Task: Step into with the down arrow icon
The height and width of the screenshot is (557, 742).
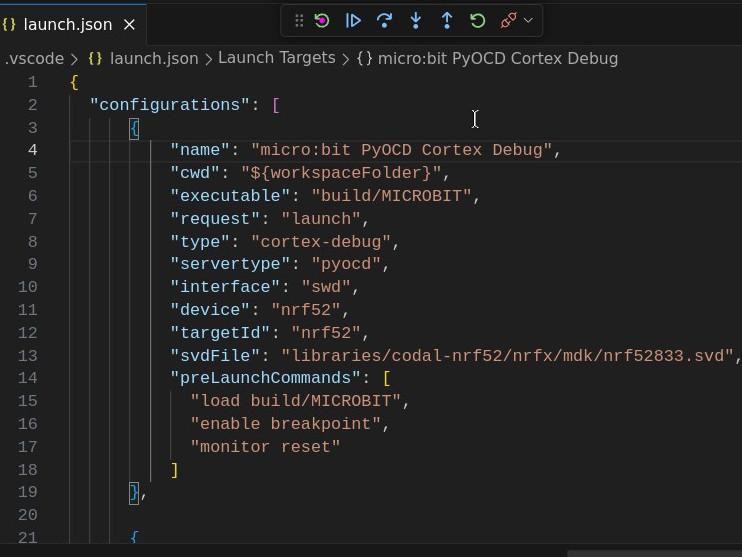Action: (415, 21)
